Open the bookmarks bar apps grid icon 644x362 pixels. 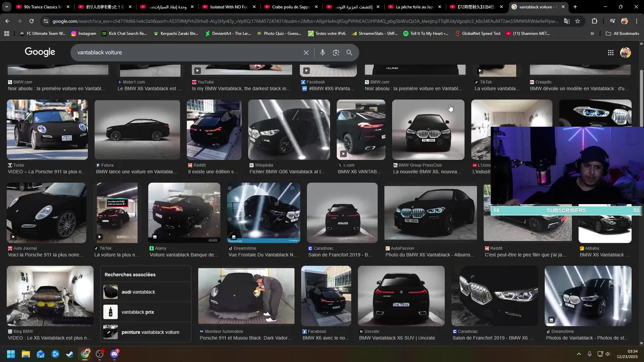7,33
